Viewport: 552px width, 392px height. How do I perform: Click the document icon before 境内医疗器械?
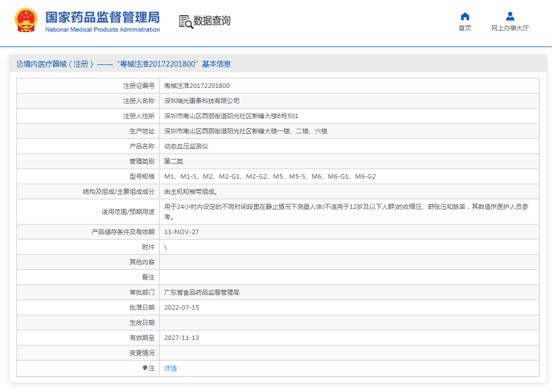click(x=20, y=64)
